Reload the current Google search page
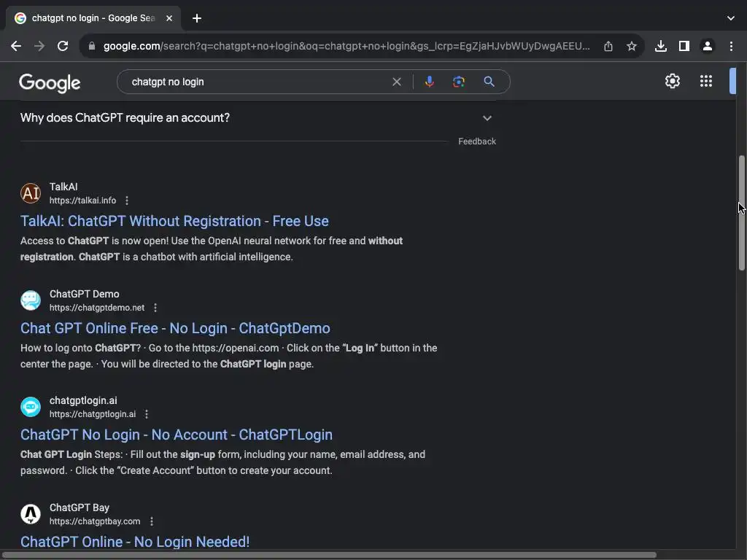 (x=63, y=46)
